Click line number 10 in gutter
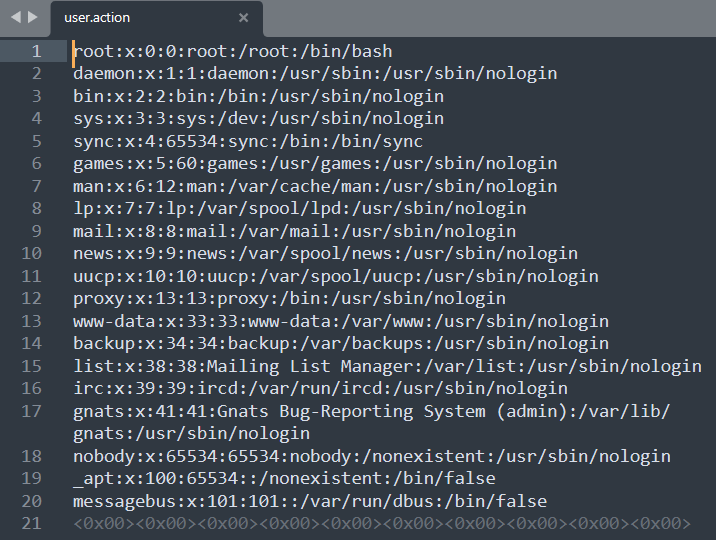716x540 pixels. (31, 253)
